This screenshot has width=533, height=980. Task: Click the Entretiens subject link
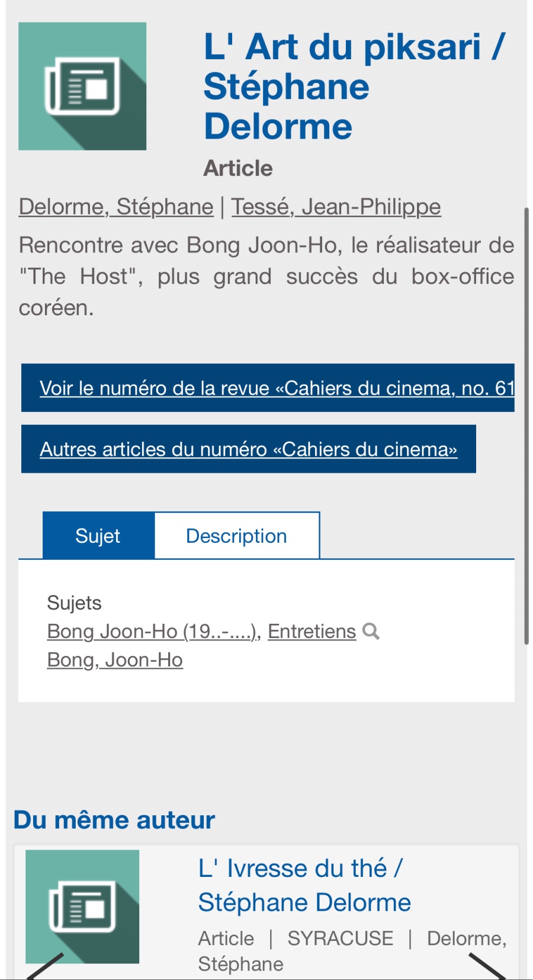click(312, 632)
